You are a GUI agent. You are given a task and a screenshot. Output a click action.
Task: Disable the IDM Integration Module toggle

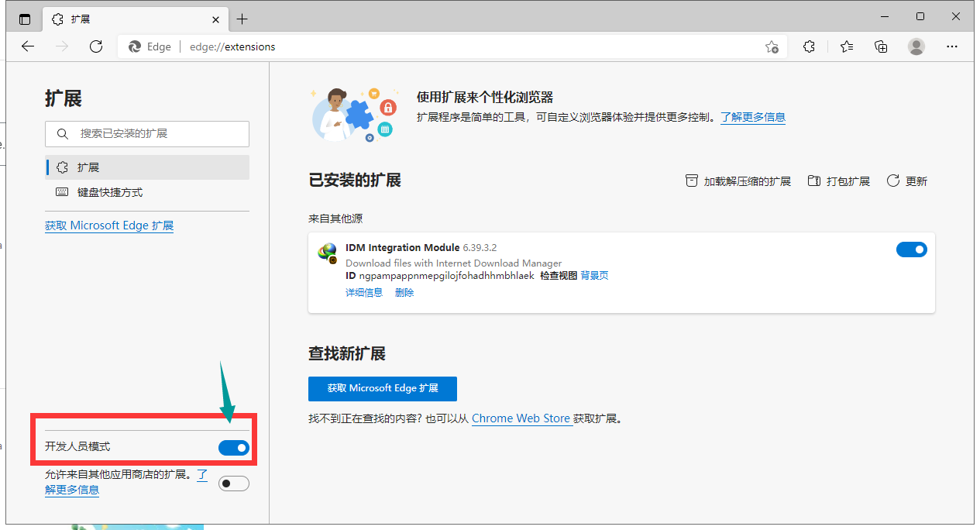click(x=911, y=250)
